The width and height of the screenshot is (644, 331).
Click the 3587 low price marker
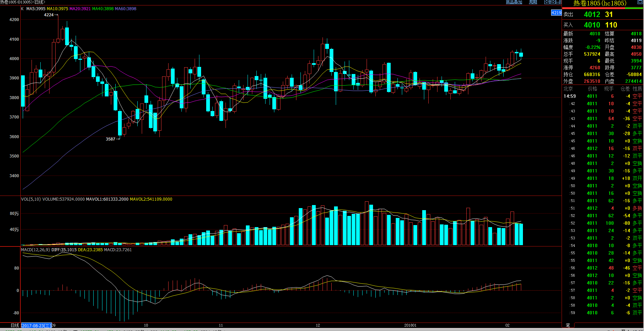[111, 139]
